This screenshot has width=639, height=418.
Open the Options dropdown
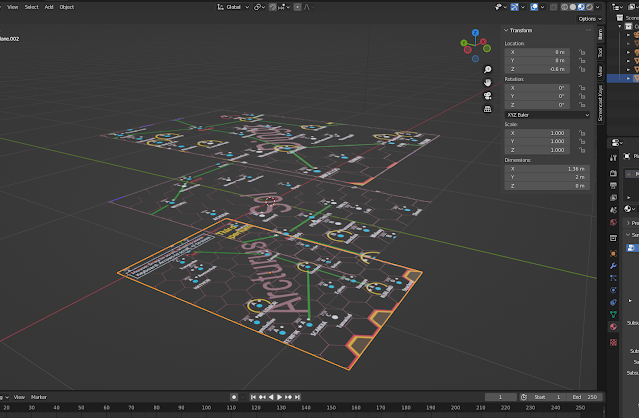590,19
